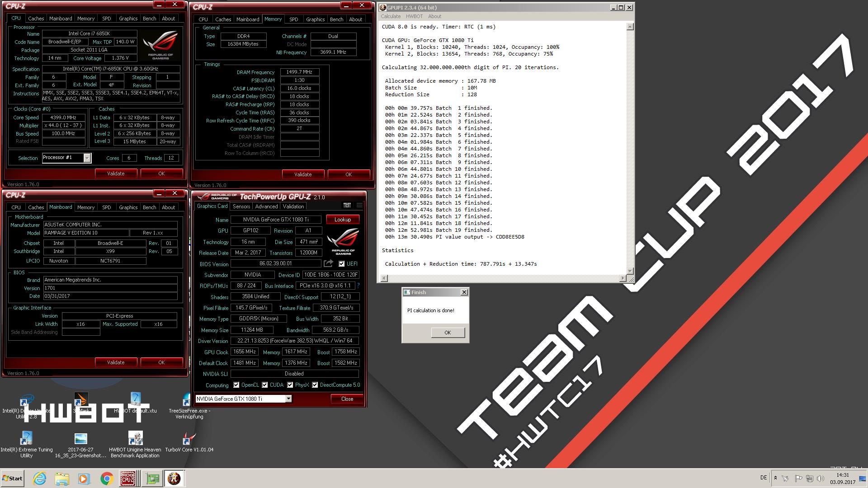Click OK in the Finish dialog
This screenshot has width=868, height=488.
click(x=448, y=333)
